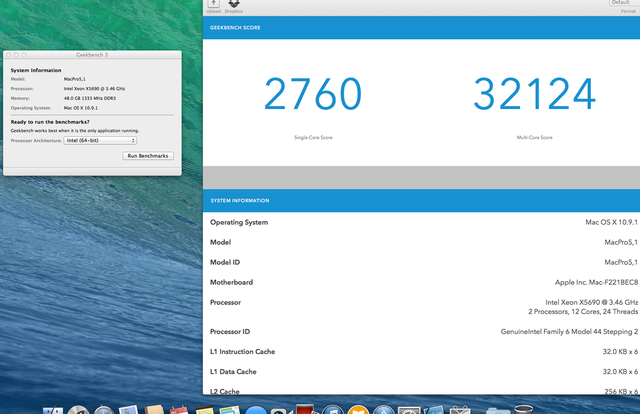Open Calendar from the Dock
The height and width of the screenshot is (414, 640).
pyautogui.click(x=179, y=410)
